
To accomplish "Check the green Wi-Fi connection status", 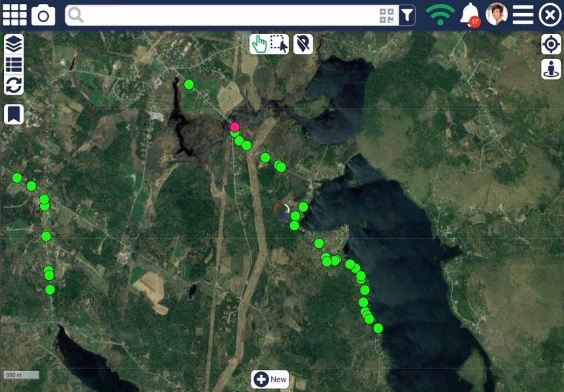I will coord(440,15).
